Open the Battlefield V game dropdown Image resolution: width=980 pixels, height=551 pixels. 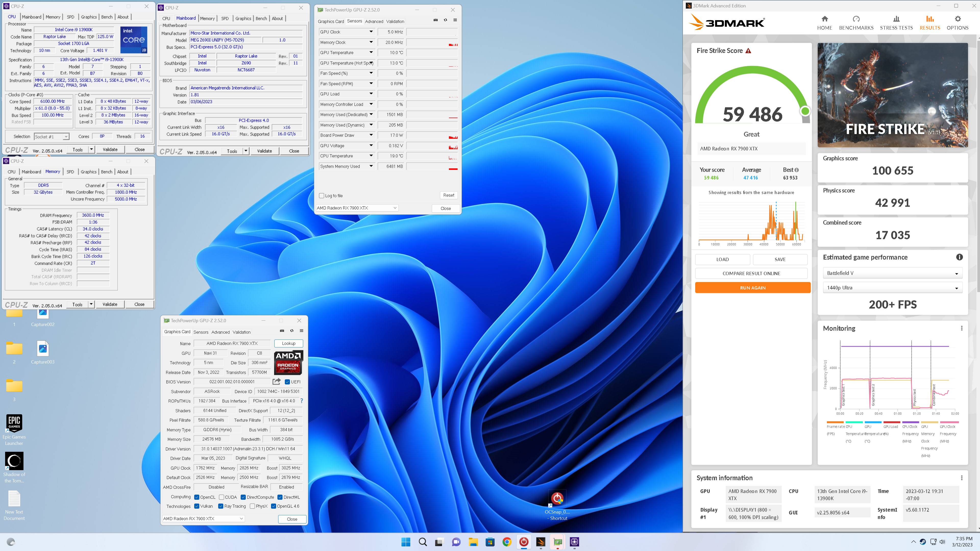click(x=892, y=273)
